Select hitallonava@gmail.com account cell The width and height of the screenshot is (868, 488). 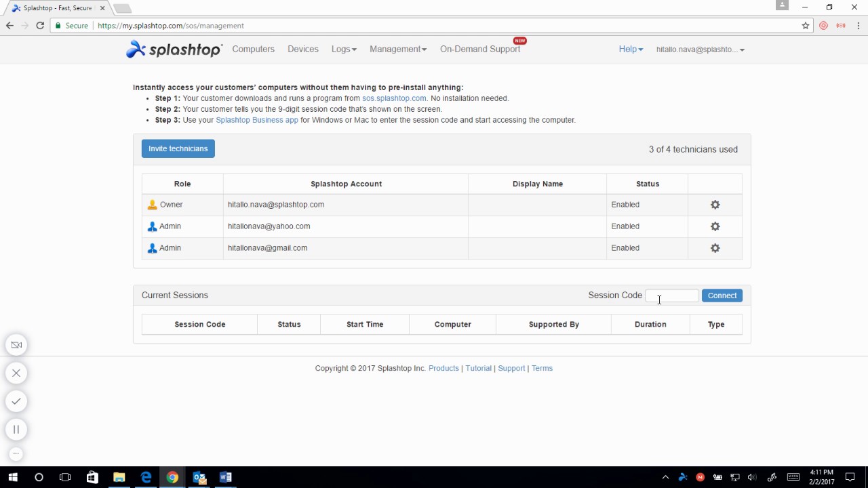346,248
